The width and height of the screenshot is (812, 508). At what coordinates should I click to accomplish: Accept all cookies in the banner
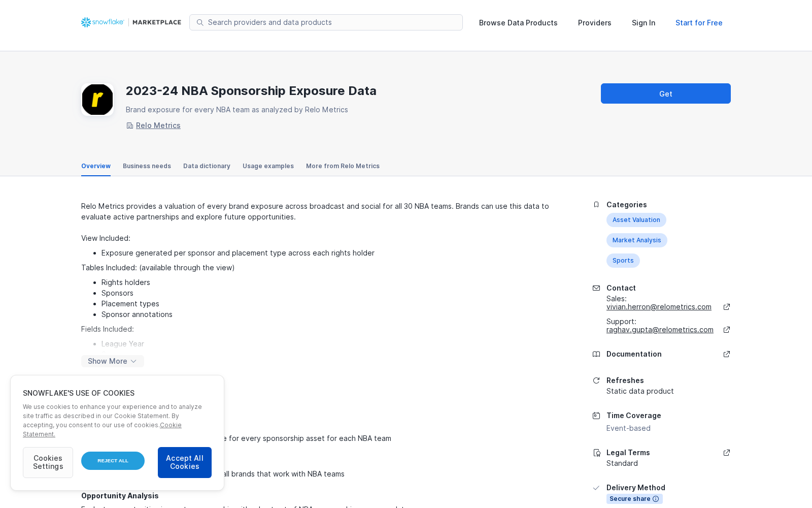click(185, 462)
